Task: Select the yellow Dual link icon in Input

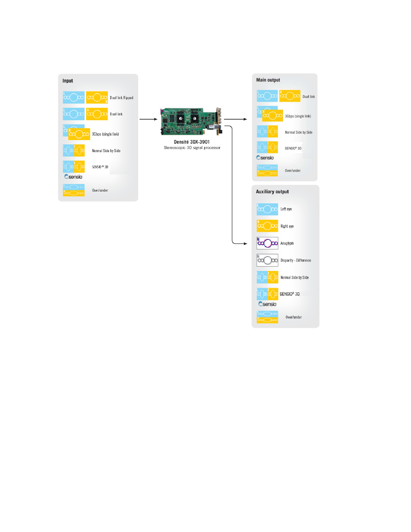Action: [x=97, y=114]
